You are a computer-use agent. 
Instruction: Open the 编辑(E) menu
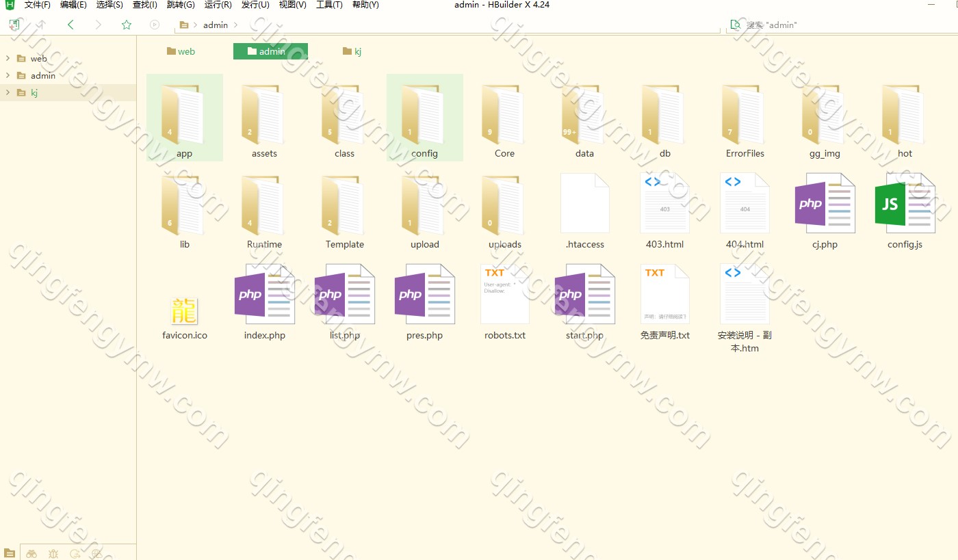coord(73,5)
